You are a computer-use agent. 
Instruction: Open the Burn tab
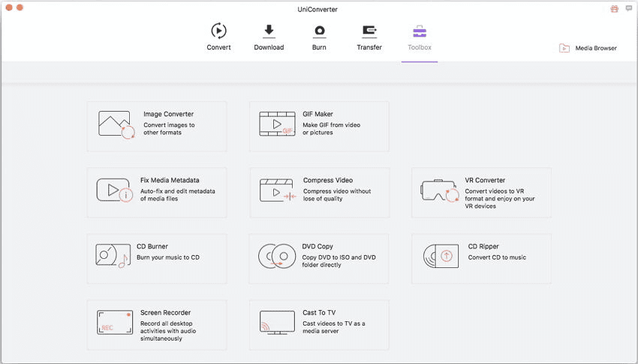click(x=319, y=37)
